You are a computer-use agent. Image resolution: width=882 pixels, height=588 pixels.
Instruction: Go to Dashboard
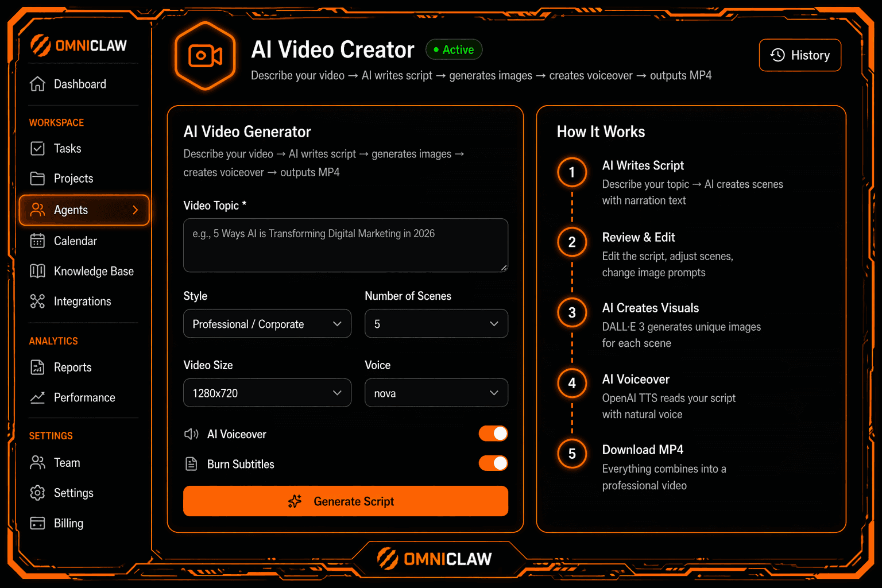(x=84, y=84)
